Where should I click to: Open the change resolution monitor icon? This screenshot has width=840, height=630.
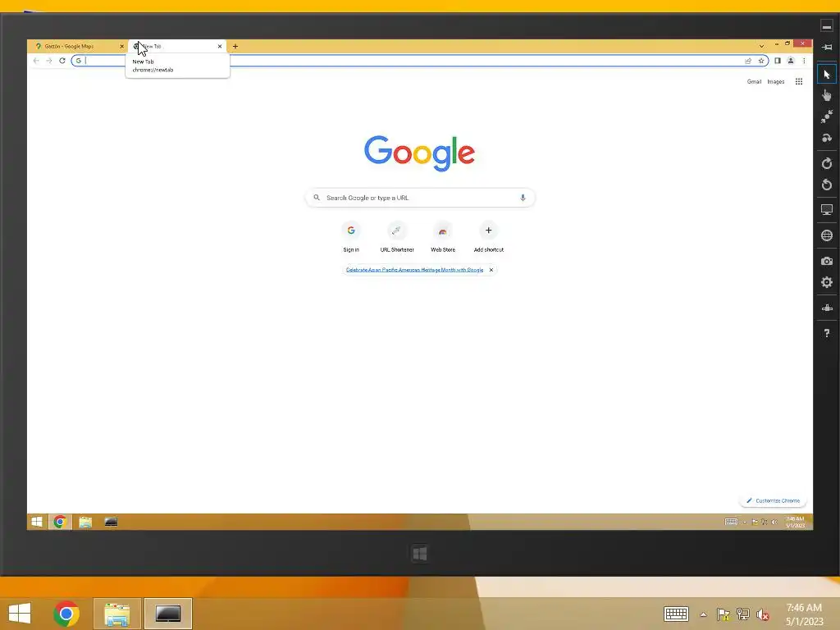(827, 210)
